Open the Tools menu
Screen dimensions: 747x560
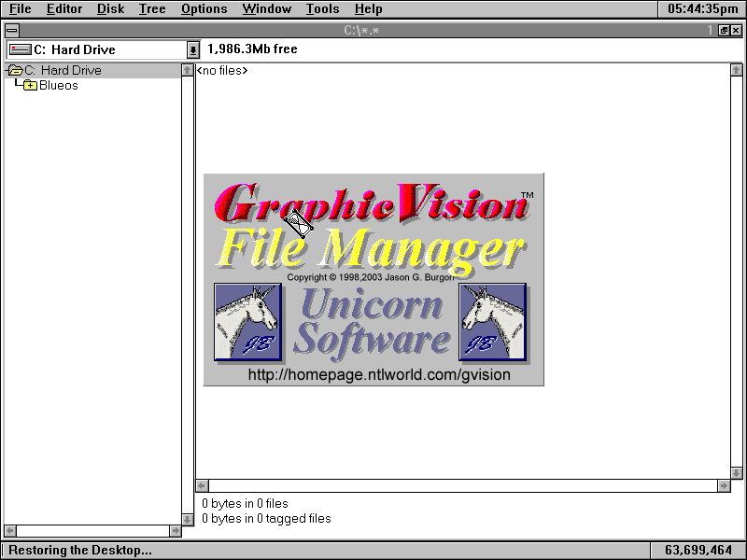[x=322, y=9]
